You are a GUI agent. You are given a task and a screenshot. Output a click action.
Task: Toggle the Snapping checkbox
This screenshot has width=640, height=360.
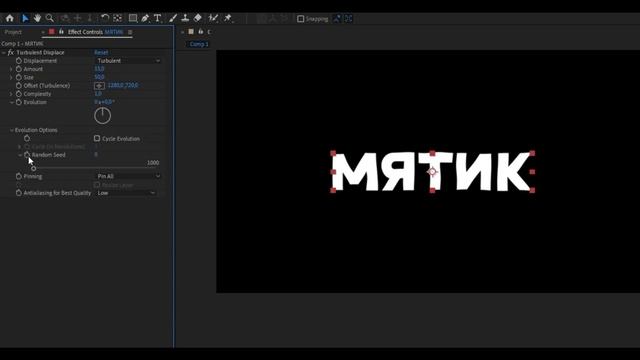(x=300, y=19)
